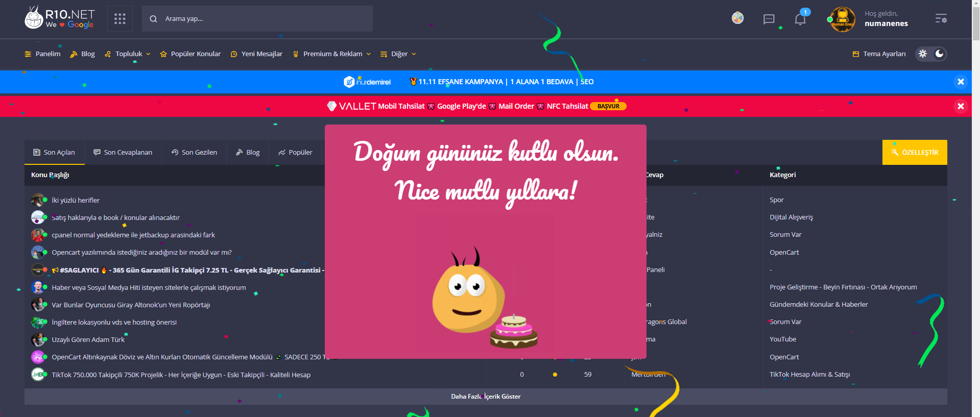
Task: Open Yeni Mesajlar
Action: (256, 54)
